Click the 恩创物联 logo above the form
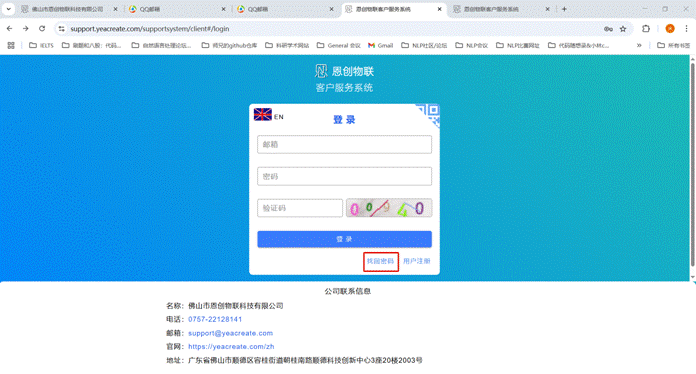The image size is (696, 374). point(344,71)
